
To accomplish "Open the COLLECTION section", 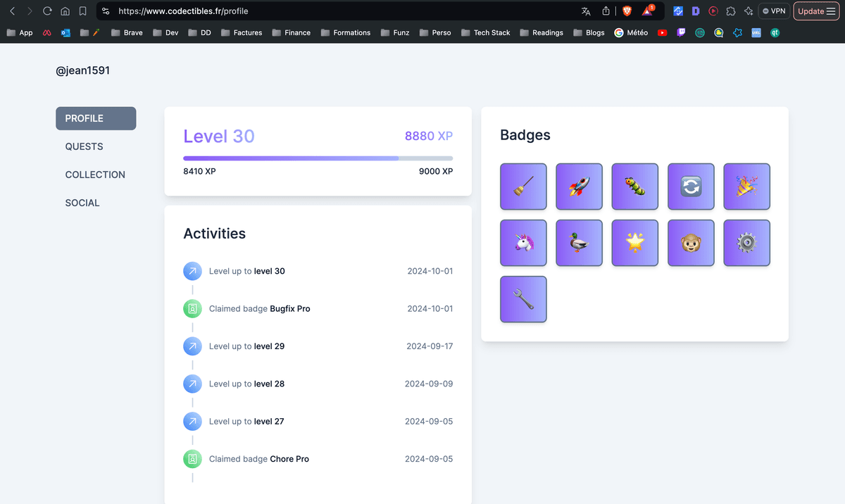I will [95, 175].
